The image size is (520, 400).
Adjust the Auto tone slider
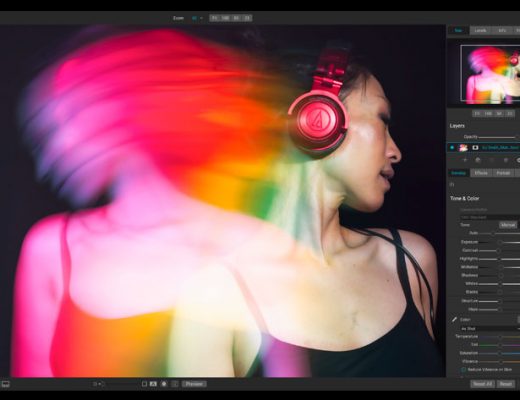tap(500, 233)
